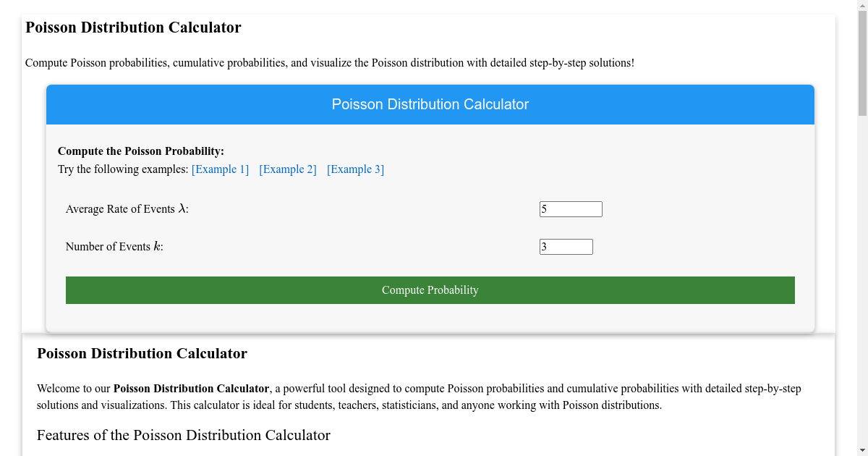Click the Compute the Poisson Probability label
Viewport: 868px width, 456px height.
tap(140, 151)
